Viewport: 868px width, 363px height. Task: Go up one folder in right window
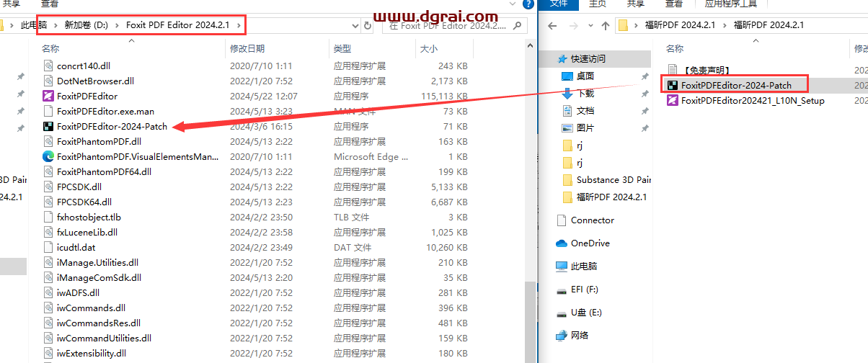(604, 25)
